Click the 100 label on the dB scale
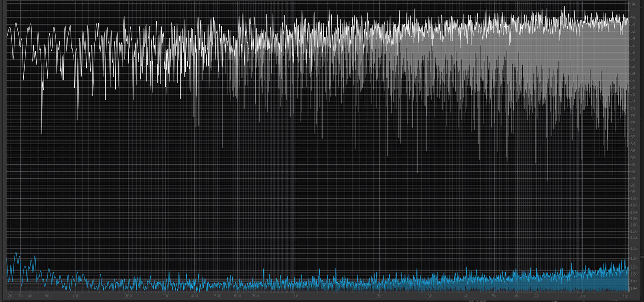Image resolution: width=644 pixels, height=302 pixels. pyautogui.click(x=634, y=198)
